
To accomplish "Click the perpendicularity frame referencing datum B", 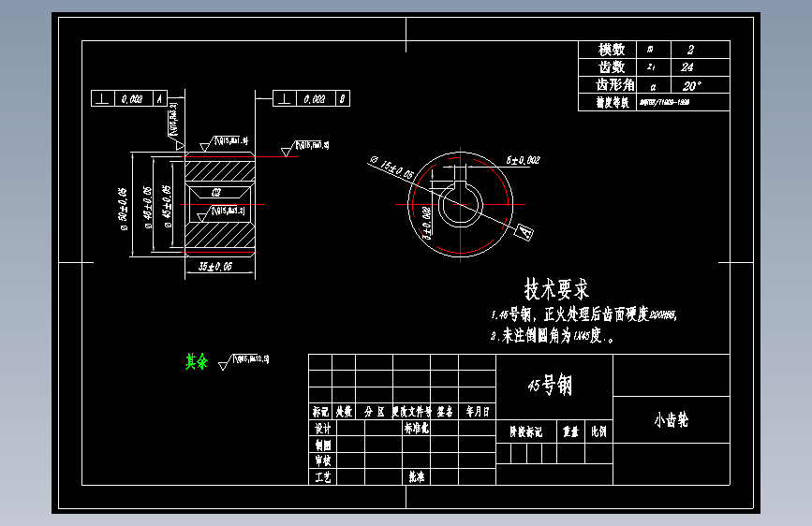I will tap(311, 98).
